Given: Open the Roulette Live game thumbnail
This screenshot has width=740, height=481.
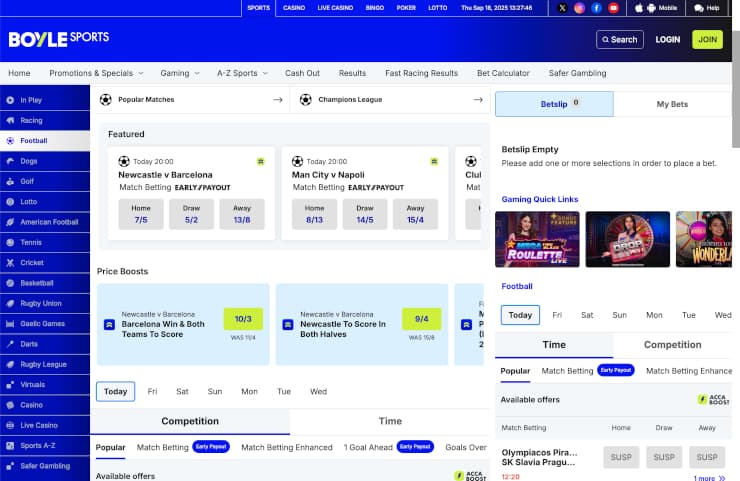Looking at the screenshot, I should coord(537,239).
